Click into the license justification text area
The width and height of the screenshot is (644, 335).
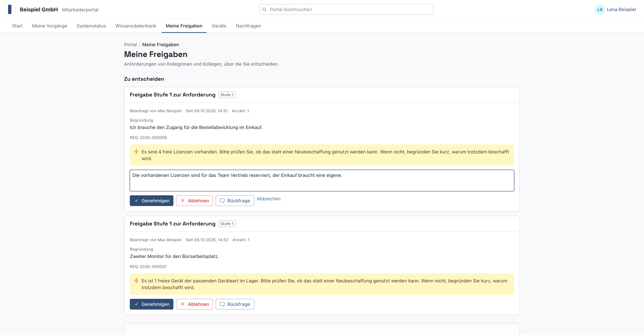pos(322,180)
